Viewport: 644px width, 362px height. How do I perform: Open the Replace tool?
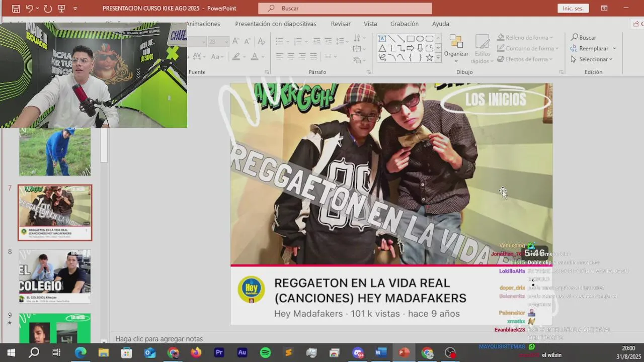coord(593,48)
